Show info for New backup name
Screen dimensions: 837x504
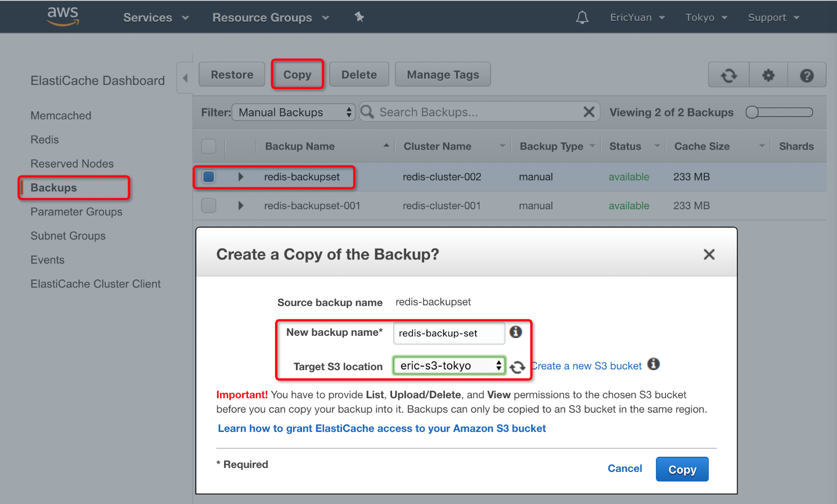[516, 332]
